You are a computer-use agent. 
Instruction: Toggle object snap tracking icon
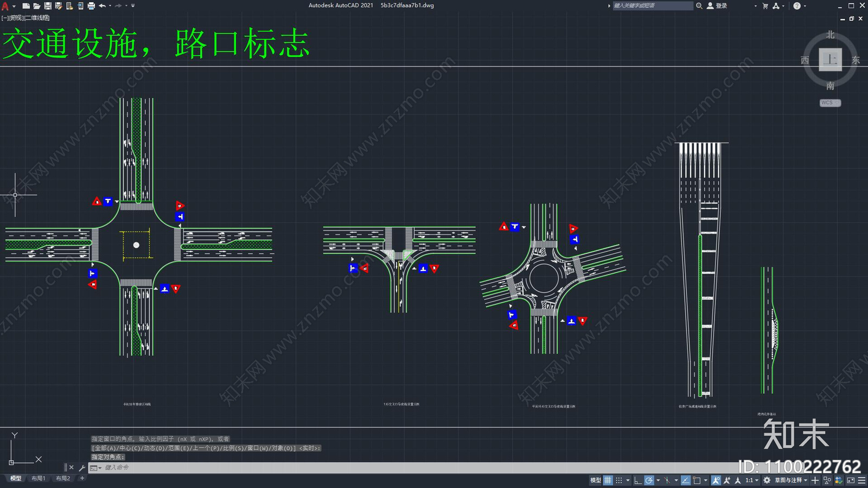686,480
